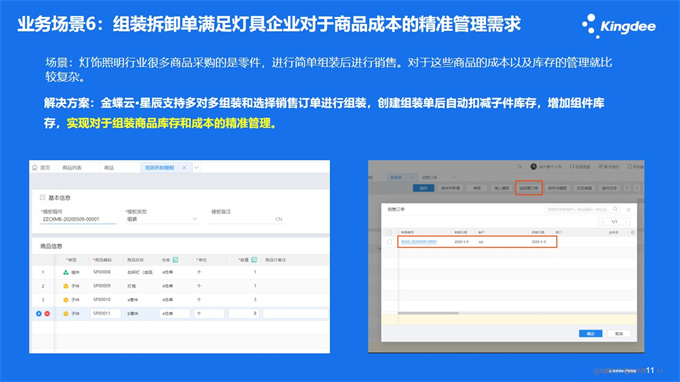Collapse the 基本信息 section
This screenshot has height=382, width=680.
click(42, 198)
